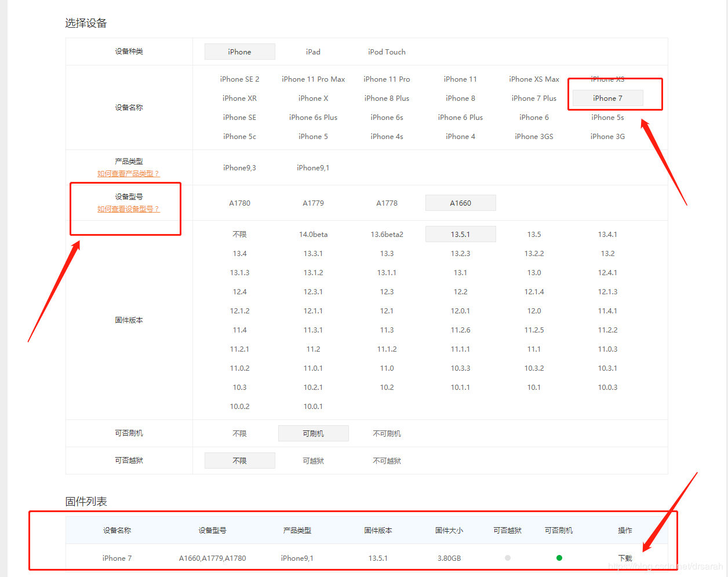Choose iPhone 5 device
This screenshot has width=728, height=577.
(x=313, y=137)
